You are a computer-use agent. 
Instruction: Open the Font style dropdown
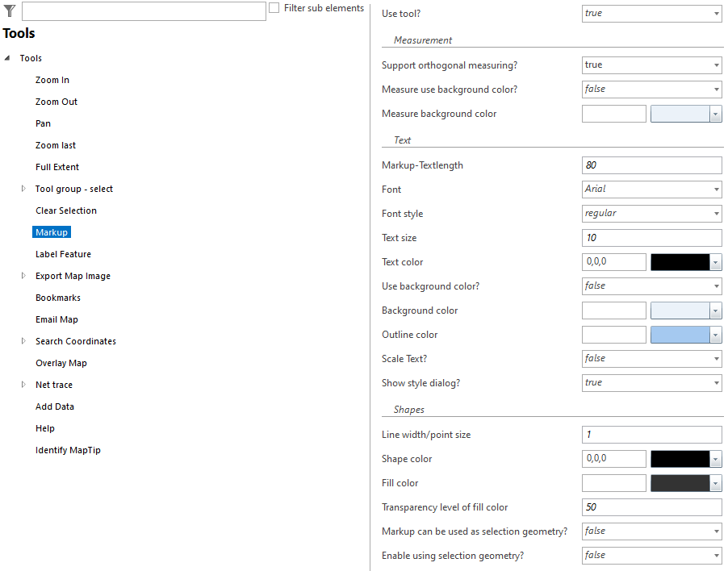(713, 213)
